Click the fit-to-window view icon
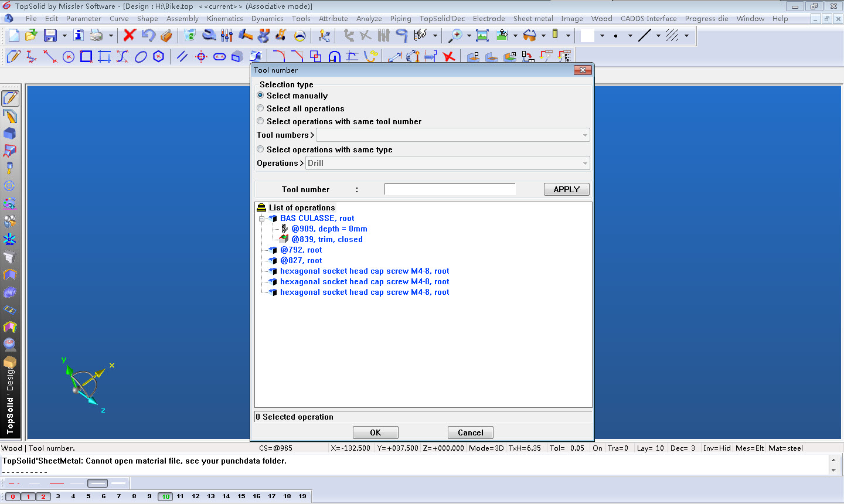This screenshot has height=504, width=844. point(482,35)
